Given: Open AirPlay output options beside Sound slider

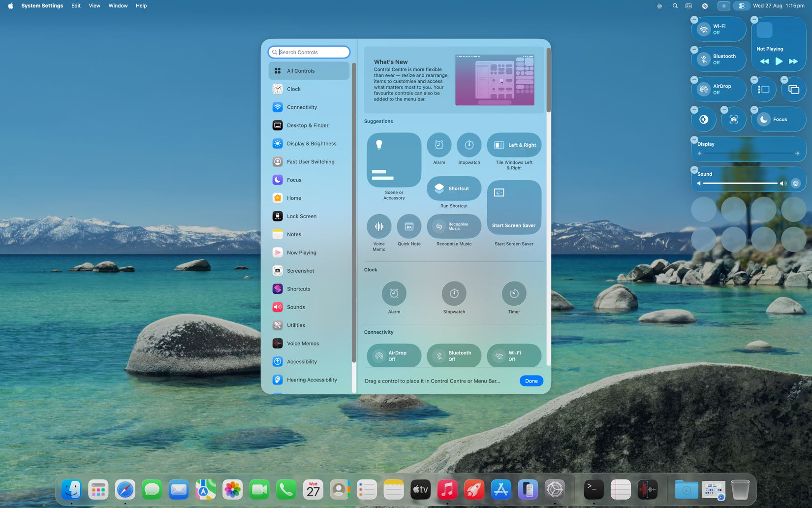Looking at the screenshot, I should click(796, 184).
